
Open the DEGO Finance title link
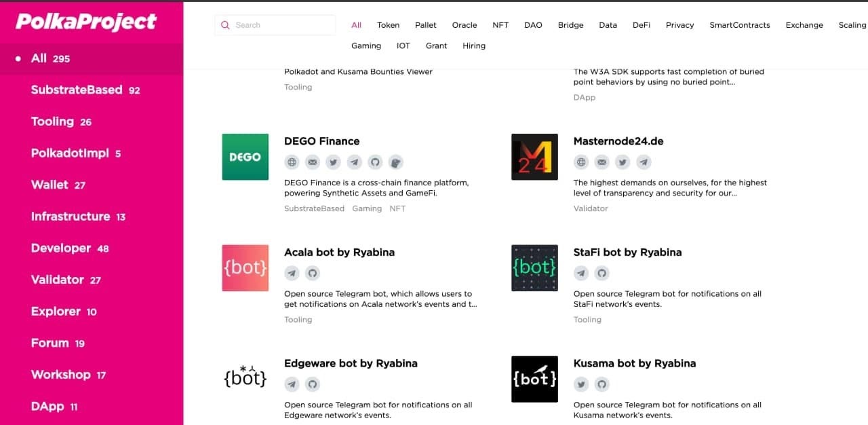pos(322,141)
